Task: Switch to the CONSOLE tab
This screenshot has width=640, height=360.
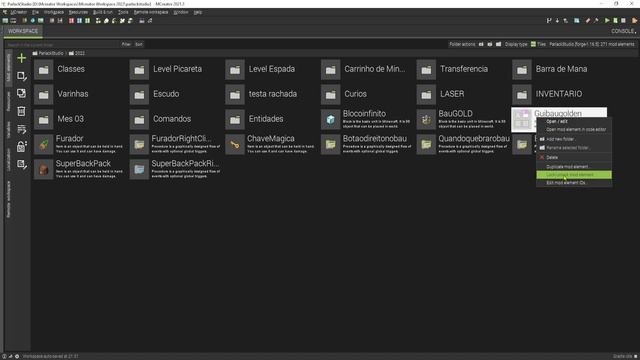Action: point(623,31)
